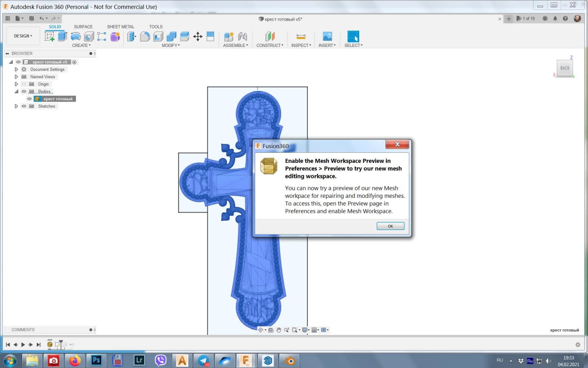588x368 pixels.
Task: Play the timeline
Action: [x=23, y=345]
